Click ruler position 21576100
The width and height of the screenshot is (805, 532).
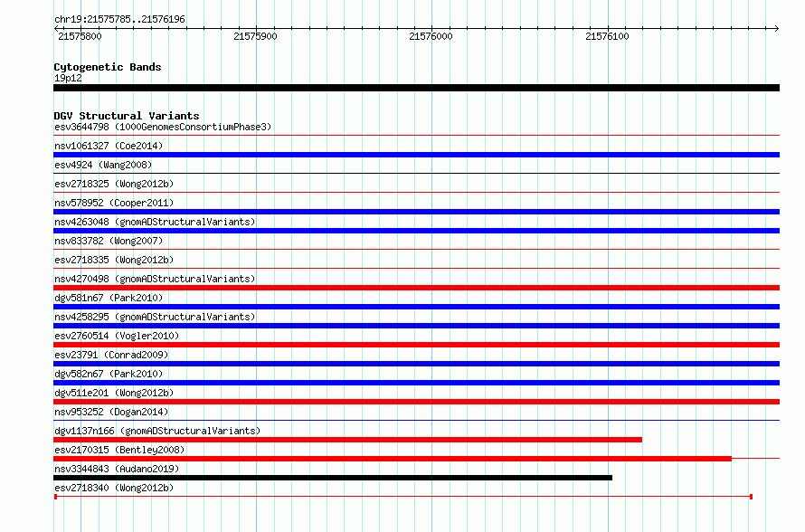click(607, 36)
